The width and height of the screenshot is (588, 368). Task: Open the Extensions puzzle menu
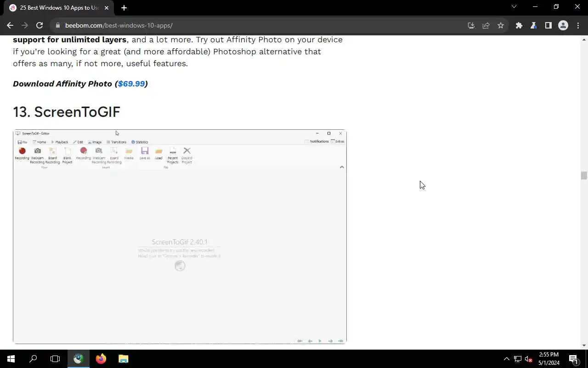click(x=519, y=25)
